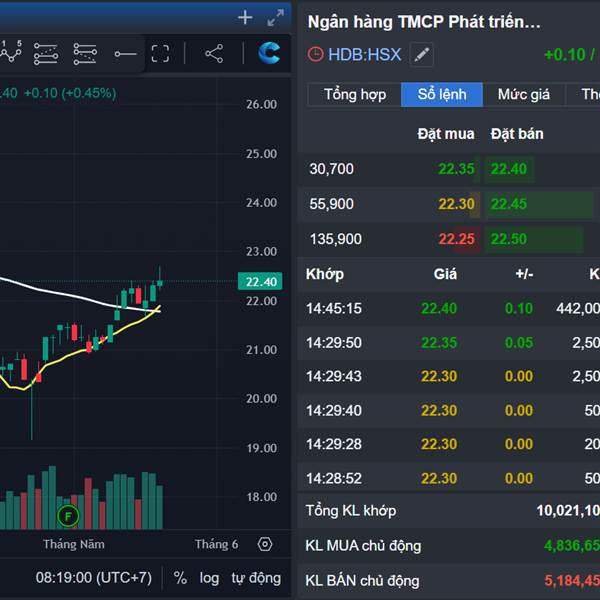This screenshot has height=600, width=600.
Task: Click the Đặt mua column header
Action: [x=446, y=134]
